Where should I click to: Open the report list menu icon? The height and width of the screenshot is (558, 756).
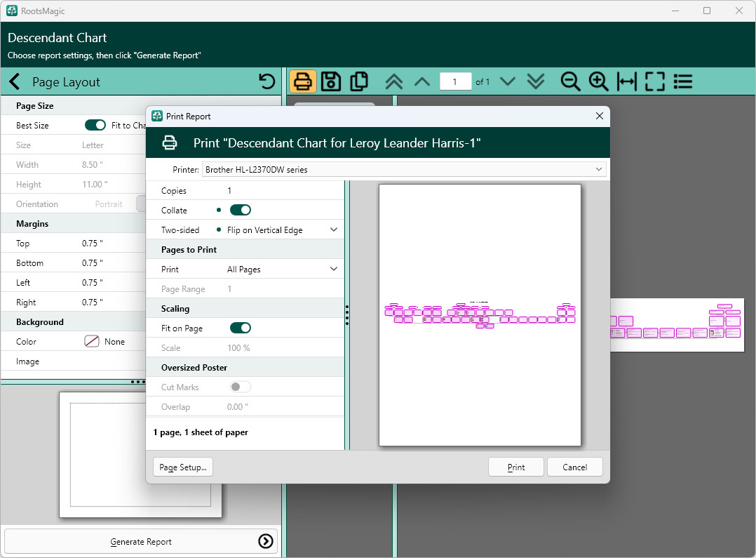pyautogui.click(x=683, y=81)
